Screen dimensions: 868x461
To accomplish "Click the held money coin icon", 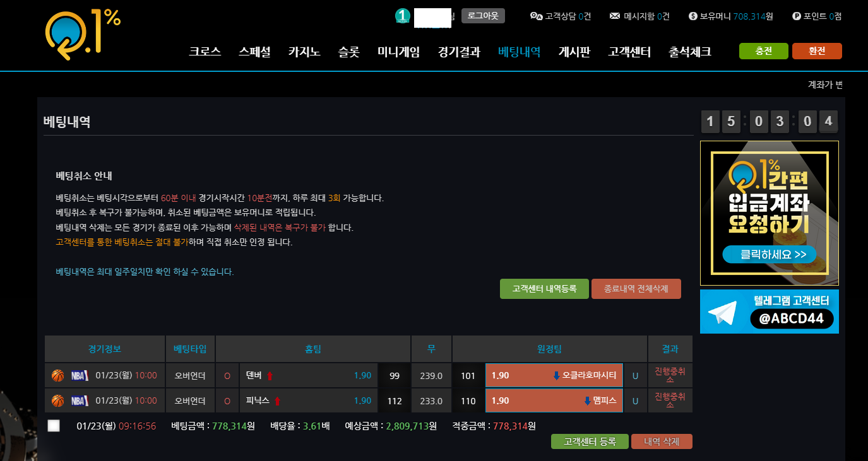I will tap(693, 16).
